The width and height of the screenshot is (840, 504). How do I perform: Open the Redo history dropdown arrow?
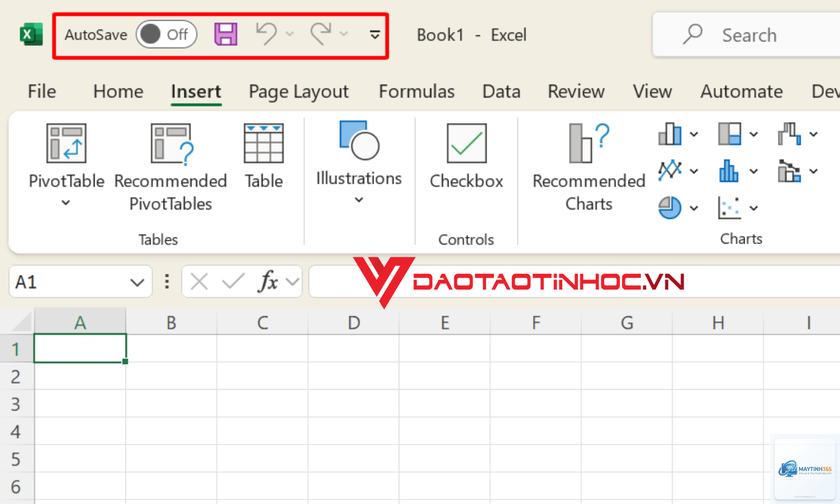point(344,34)
